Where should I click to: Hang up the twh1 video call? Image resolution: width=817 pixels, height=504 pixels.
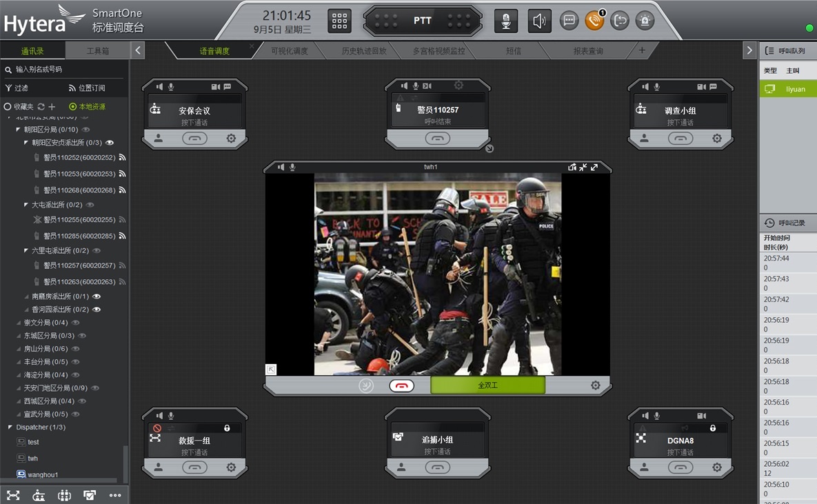tap(401, 385)
